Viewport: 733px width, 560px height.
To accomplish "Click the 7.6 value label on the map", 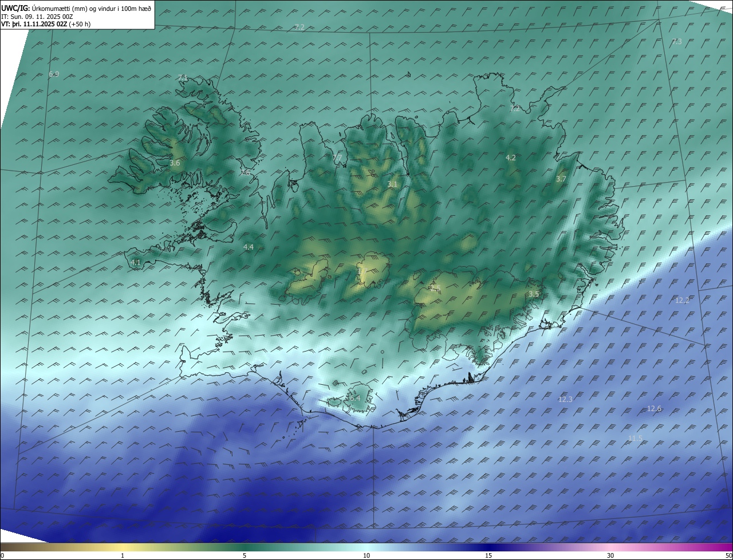I will point(245,172).
